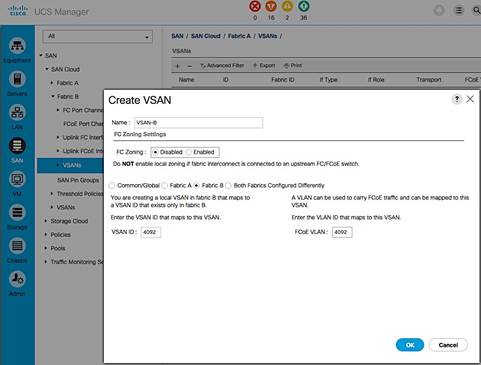481x365 pixels.
Task: Click the warnings green icon
Action: pos(303,6)
